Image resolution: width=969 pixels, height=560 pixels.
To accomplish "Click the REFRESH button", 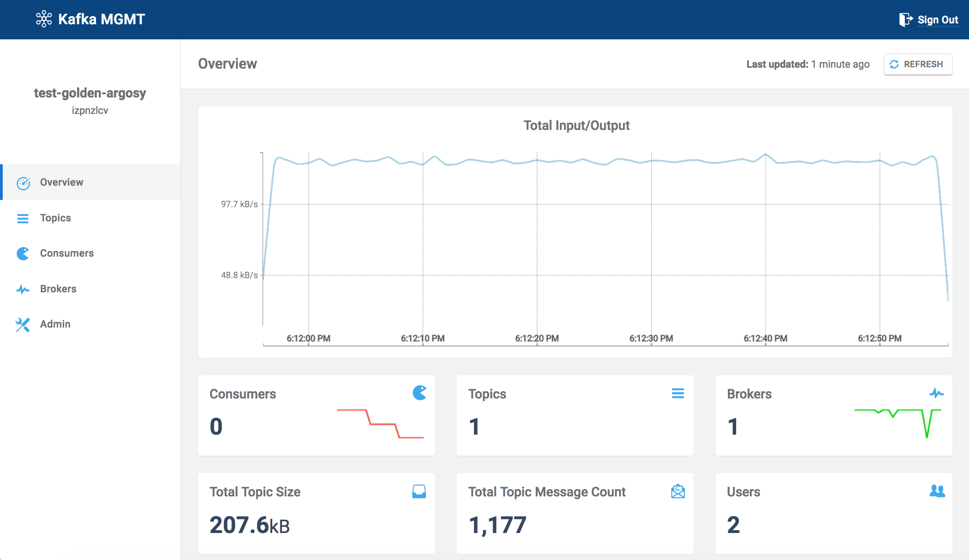I will (918, 64).
